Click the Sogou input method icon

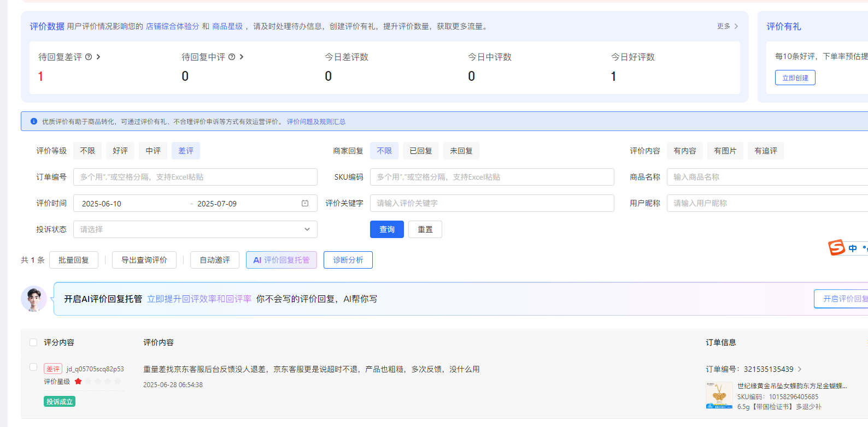pyautogui.click(x=836, y=248)
